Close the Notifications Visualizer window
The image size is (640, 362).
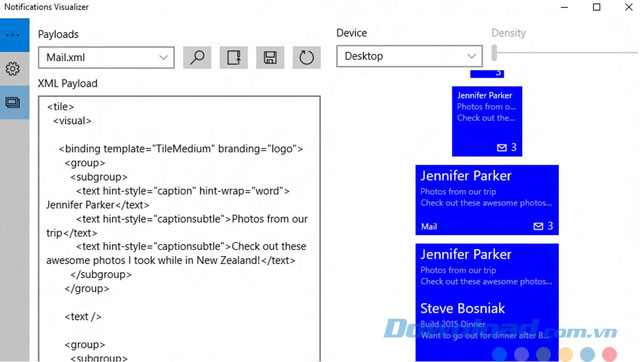tap(629, 7)
